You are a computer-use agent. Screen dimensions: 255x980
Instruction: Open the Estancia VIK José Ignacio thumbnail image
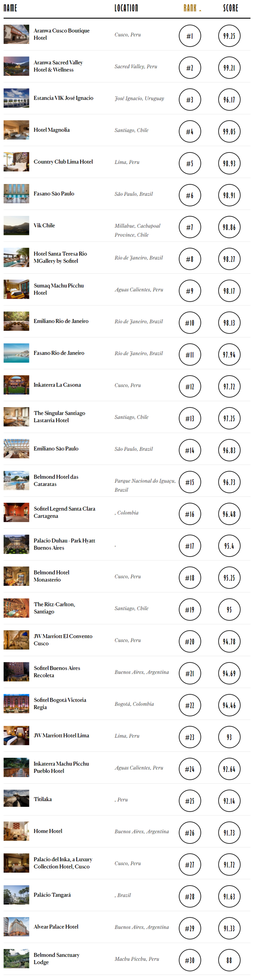[x=16, y=98]
